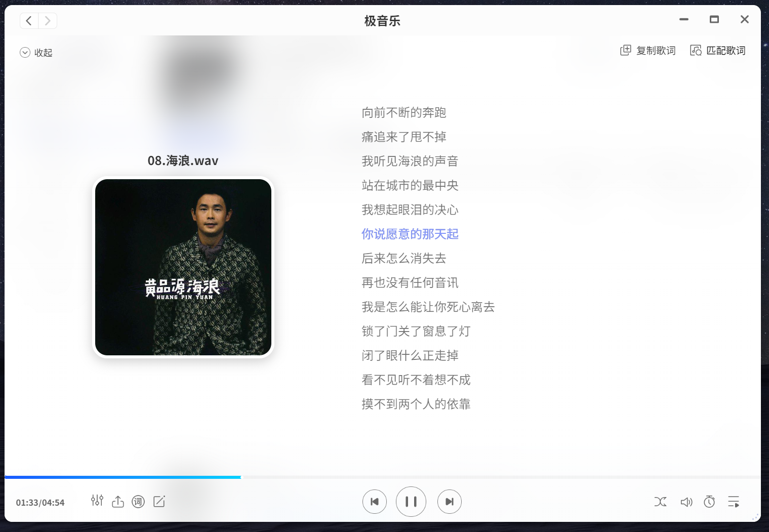Image resolution: width=769 pixels, height=532 pixels.
Task: Toggle the desktop lyrics 词 icon
Action: point(138,502)
